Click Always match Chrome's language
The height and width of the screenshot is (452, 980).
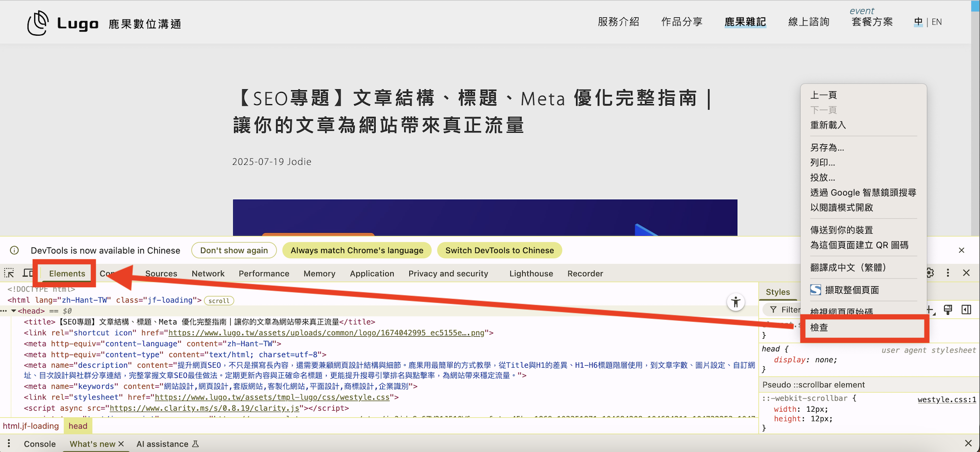click(357, 250)
